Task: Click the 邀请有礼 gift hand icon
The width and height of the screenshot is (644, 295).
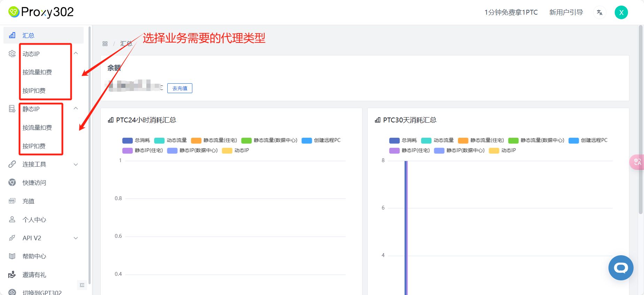Action: (12, 274)
